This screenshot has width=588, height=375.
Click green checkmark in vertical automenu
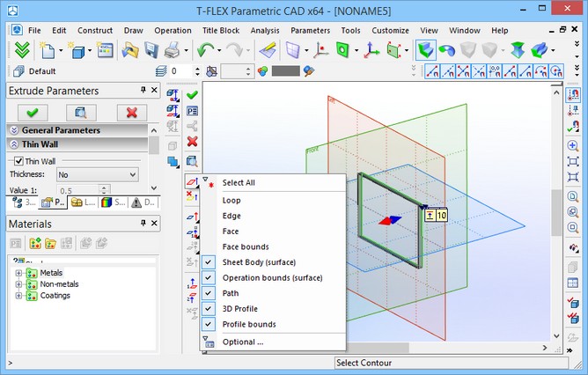[x=192, y=95]
